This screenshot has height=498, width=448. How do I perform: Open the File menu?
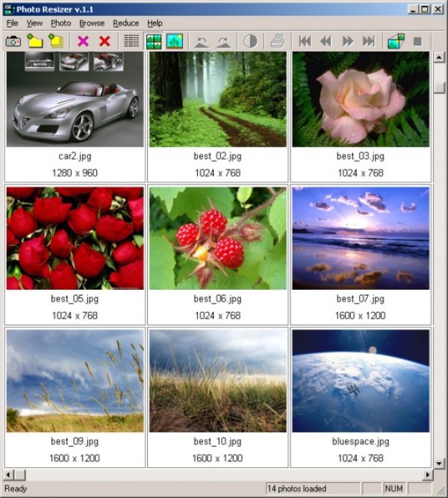click(x=12, y=23)
